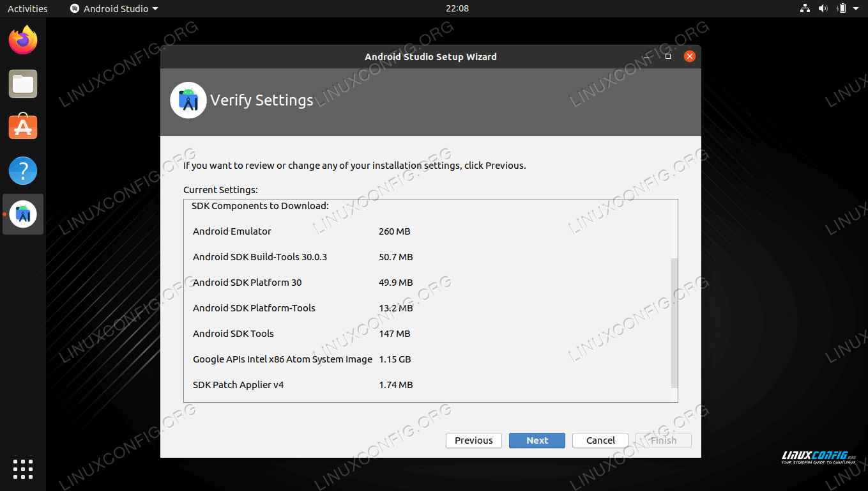Screen dimensions: 868x491
Task: Select the Android Emulator entry
Action: (232, 231)
